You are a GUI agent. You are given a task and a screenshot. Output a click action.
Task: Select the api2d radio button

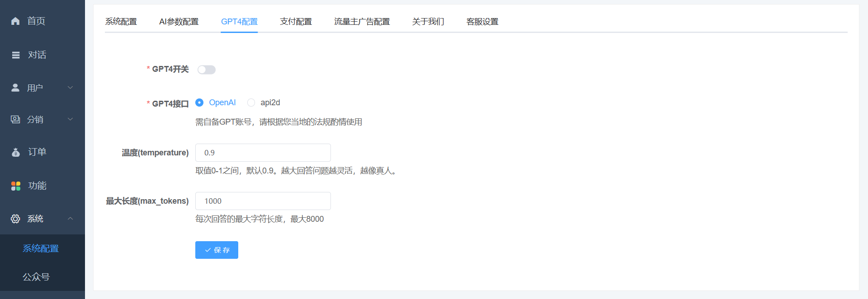point(251,103)
